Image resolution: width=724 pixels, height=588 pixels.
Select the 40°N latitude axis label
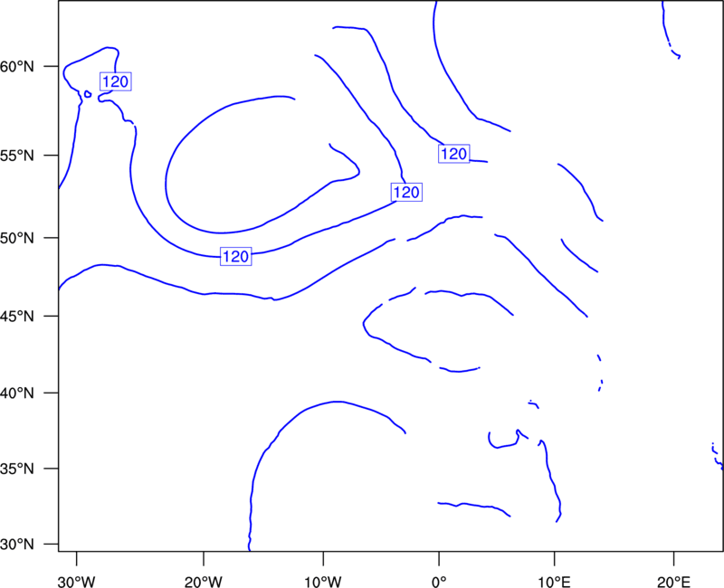coord(17,394)
